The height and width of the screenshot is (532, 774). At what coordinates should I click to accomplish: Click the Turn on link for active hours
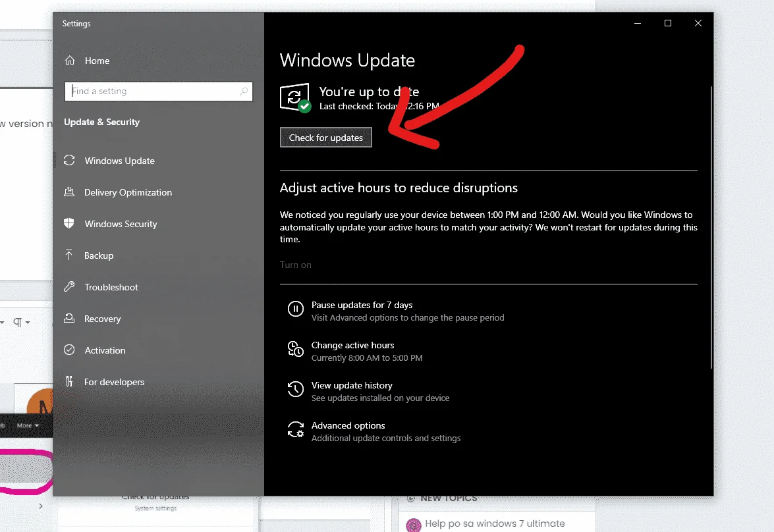pyautogui.click(x=296, y=265)
